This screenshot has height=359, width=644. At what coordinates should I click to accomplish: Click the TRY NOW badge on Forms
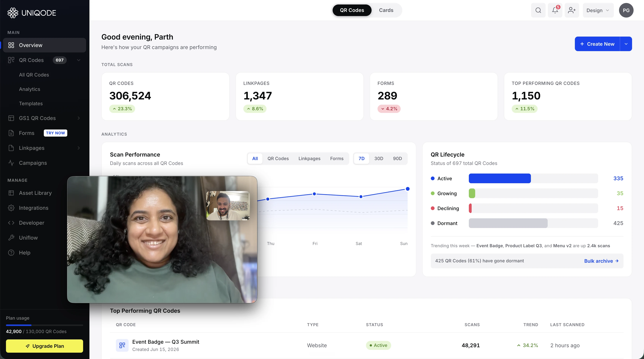56,133
